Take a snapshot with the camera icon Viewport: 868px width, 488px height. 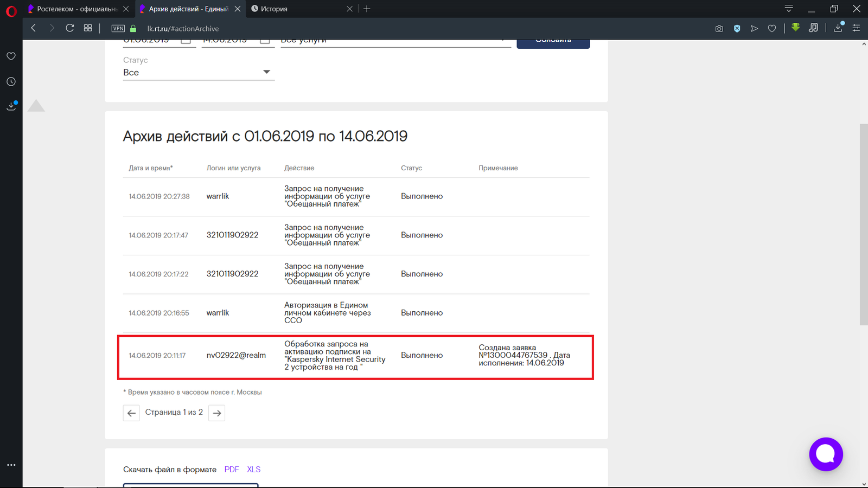[719, 29]
